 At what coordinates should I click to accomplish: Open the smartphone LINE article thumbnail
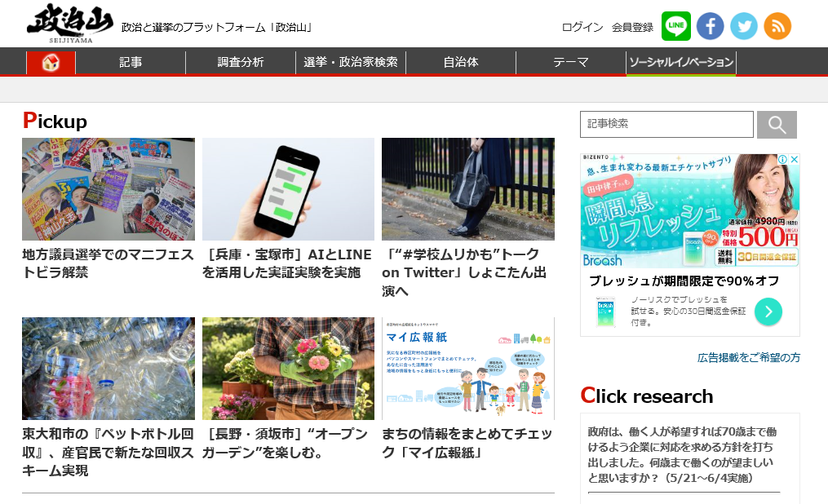click(288, 189)
